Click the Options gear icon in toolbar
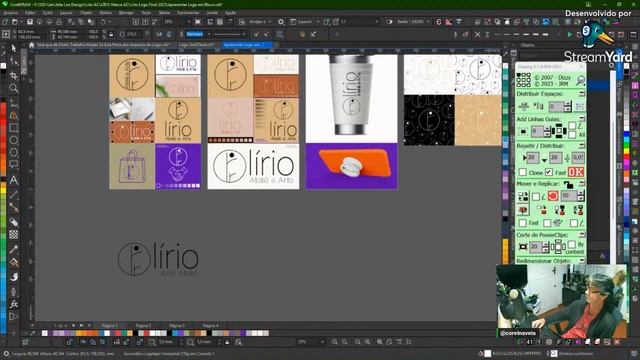The height and width of the screenshot is (360, 640). [281, 22]
